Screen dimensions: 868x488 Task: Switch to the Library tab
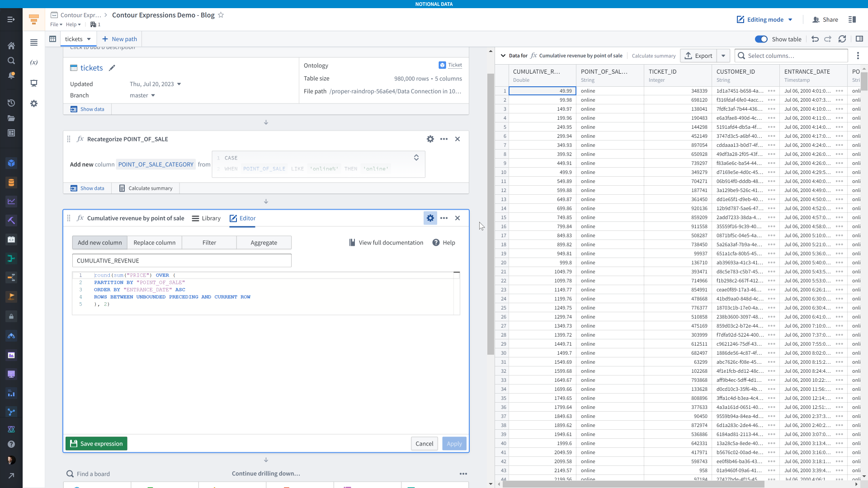pos(206,218)
